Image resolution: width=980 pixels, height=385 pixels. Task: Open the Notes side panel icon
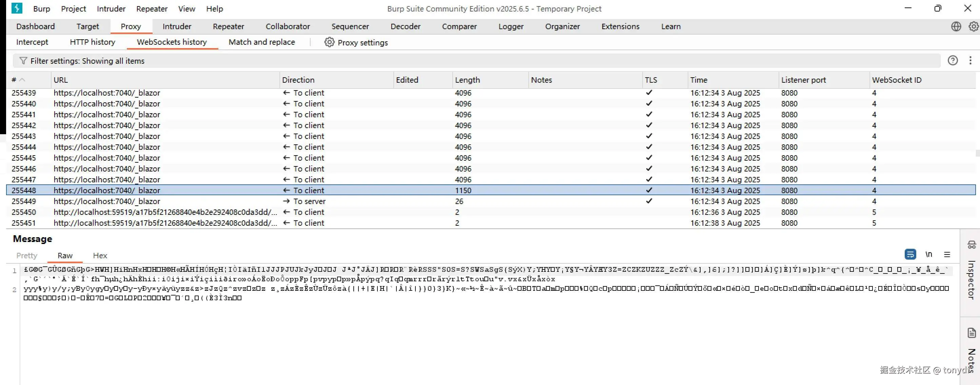click(971, 333)
